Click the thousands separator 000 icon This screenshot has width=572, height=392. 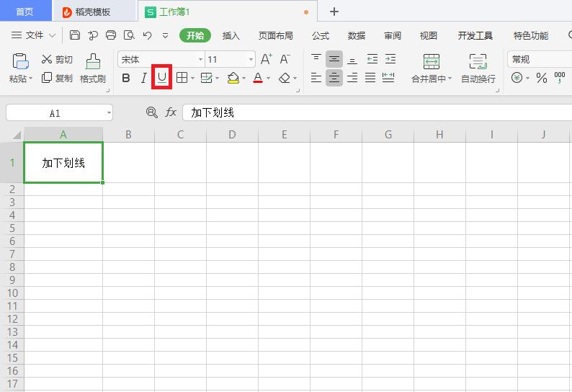click(560, 78)
